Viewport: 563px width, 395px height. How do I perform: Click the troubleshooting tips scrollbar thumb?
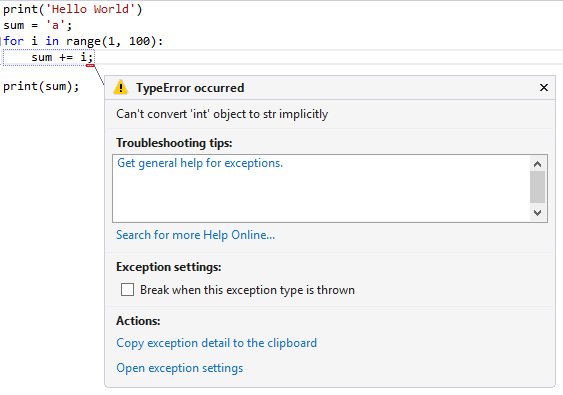537,187
